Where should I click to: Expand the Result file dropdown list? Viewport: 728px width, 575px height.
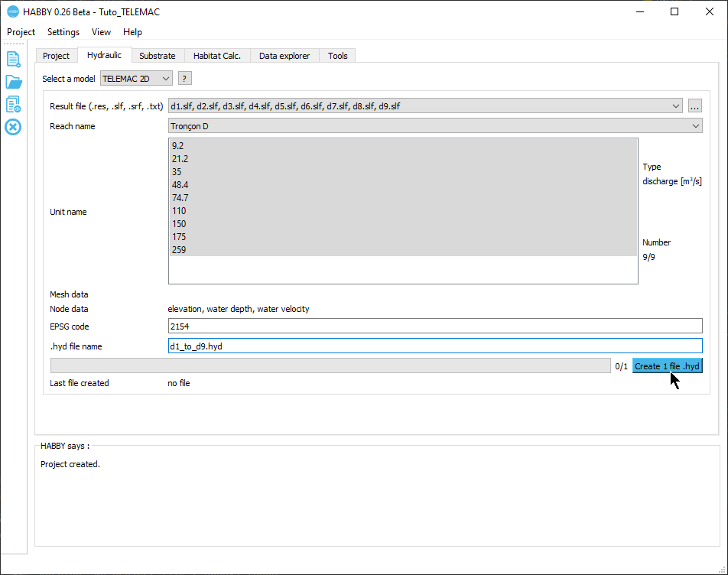click(675, 106)
